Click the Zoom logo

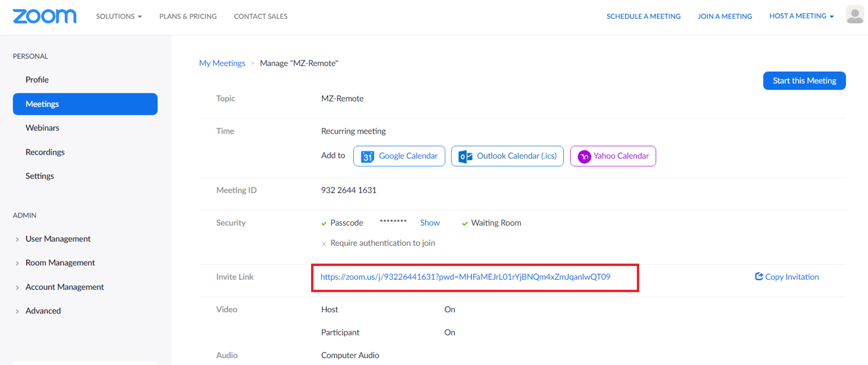pyautogui.click(x=44, y=16)
